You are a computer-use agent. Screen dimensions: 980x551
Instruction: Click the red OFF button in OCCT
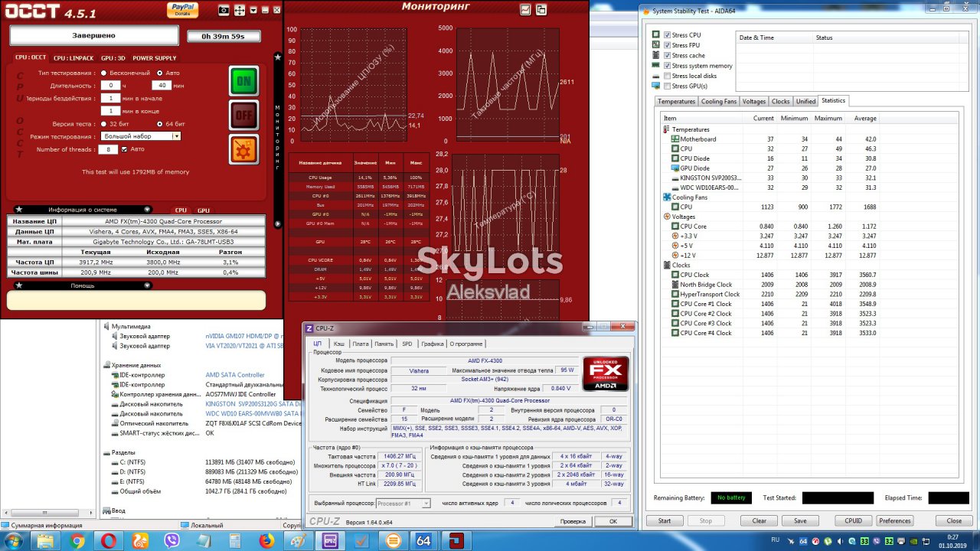(x=243, y=115)
